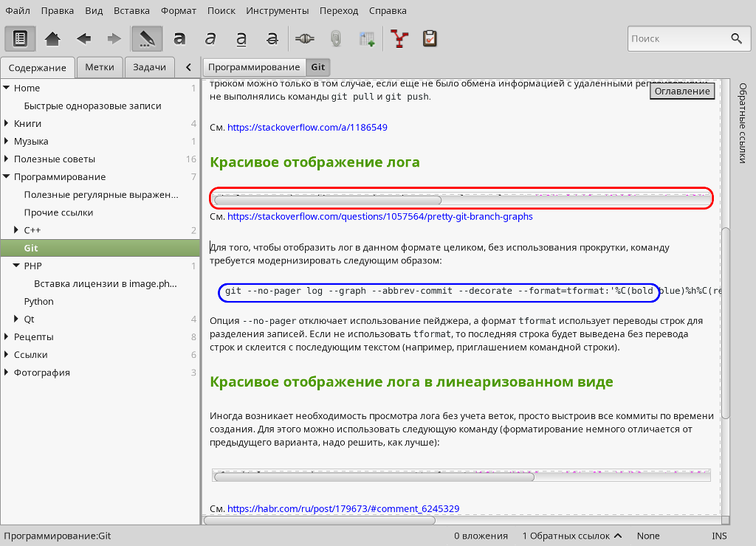Click first code block horizontal scrollbar
This screenshot has width=756, height=546.
click(x=328, y=200)
